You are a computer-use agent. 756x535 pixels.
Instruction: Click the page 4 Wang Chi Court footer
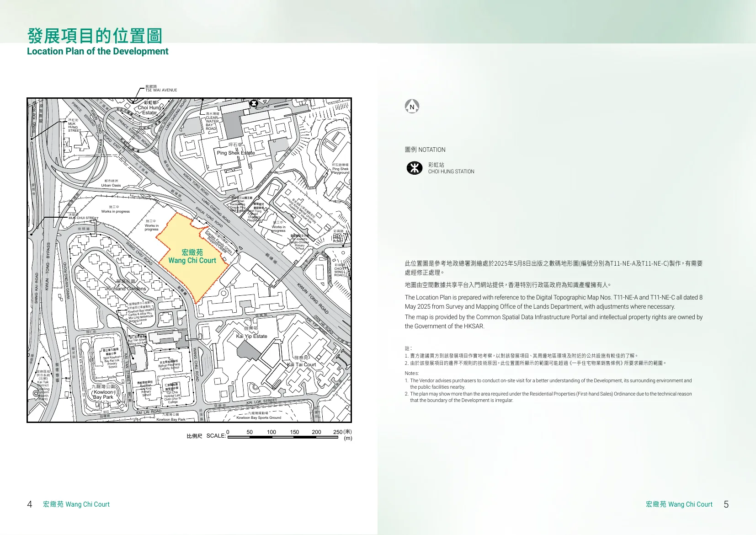coord(76,504)
